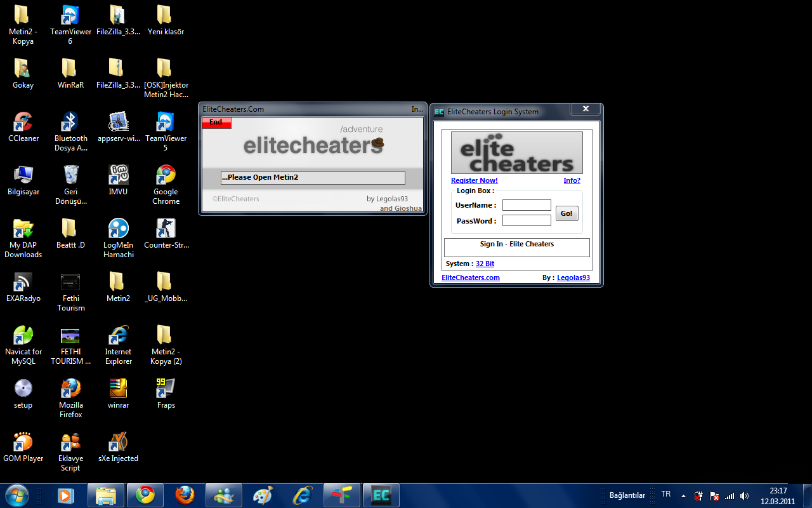Open the Windows Start orb
812x508 pixels.
[x=17, y=495]
